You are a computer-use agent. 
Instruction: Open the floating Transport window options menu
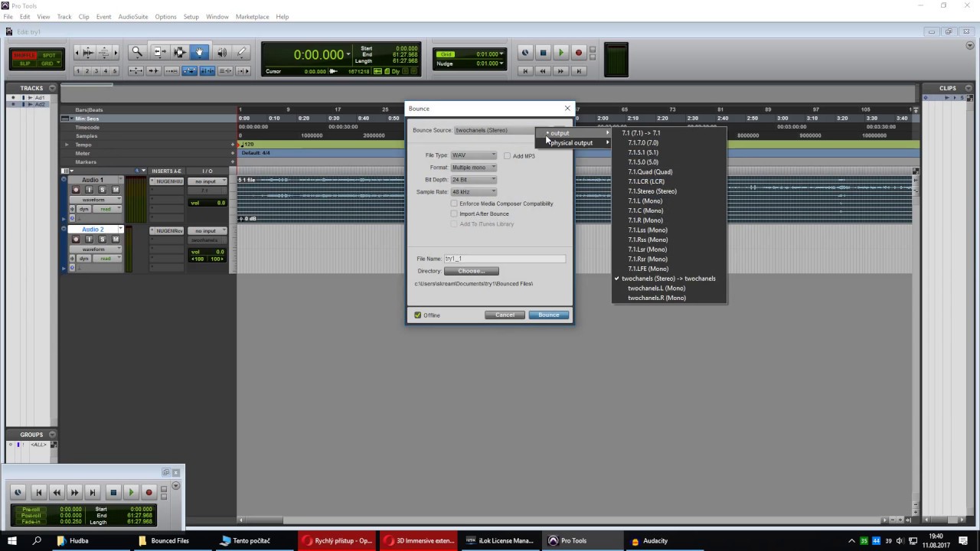point(175,486)
